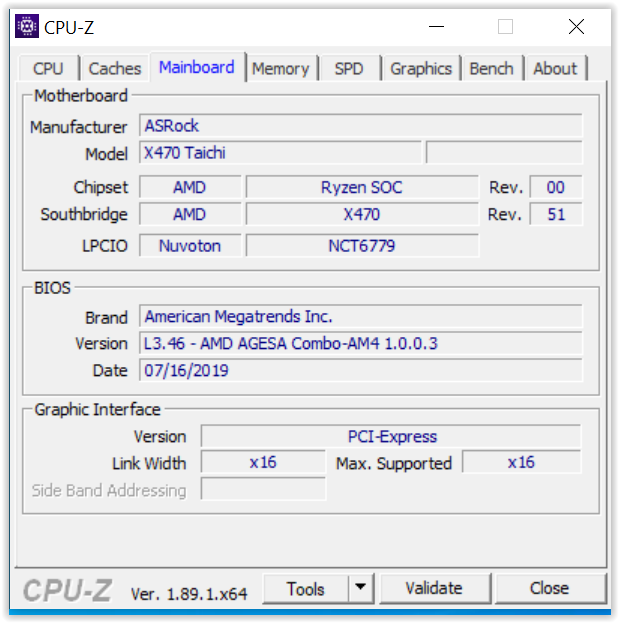Click the Southbridge value X470

[362, 215]
